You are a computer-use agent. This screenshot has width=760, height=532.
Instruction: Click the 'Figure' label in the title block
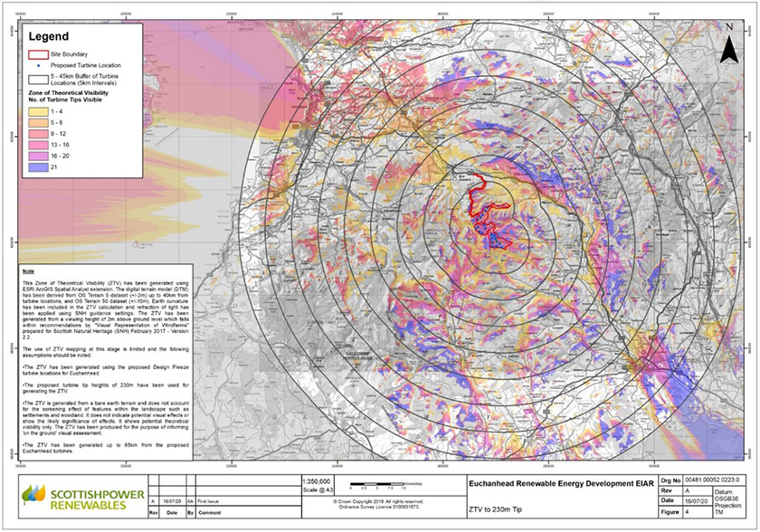click(x=671, y=512)
